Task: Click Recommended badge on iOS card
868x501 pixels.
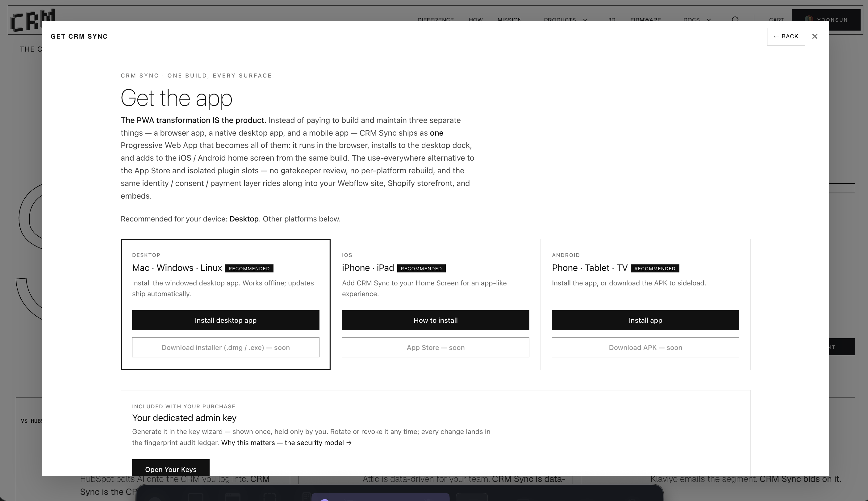Action: pyautogui.click(x=421, y=268)
